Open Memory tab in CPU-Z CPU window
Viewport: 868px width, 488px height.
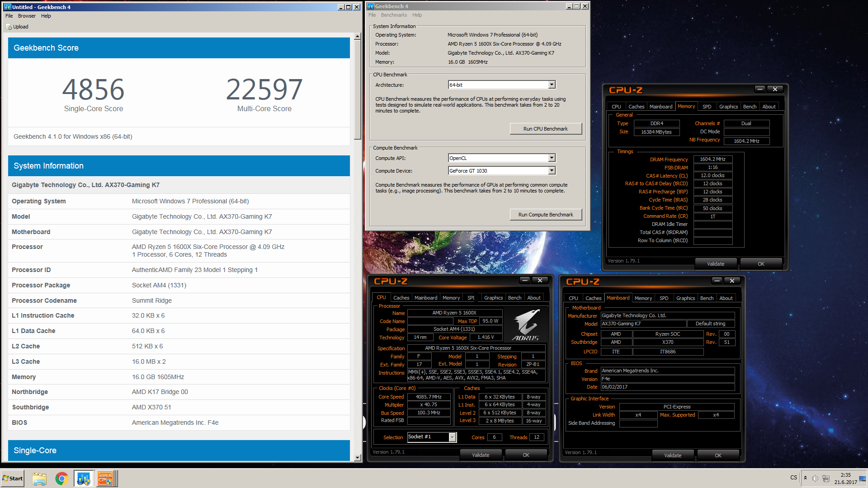(x=451, y=298)
